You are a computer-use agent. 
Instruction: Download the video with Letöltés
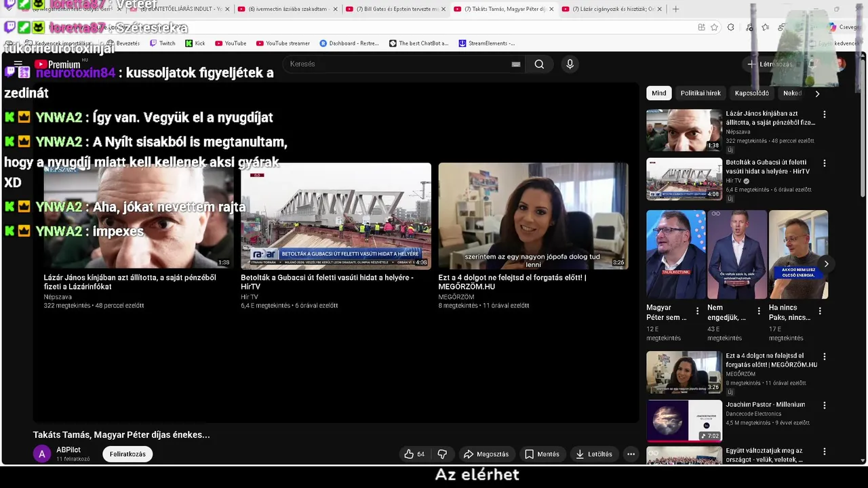click(x=593, y=454)
